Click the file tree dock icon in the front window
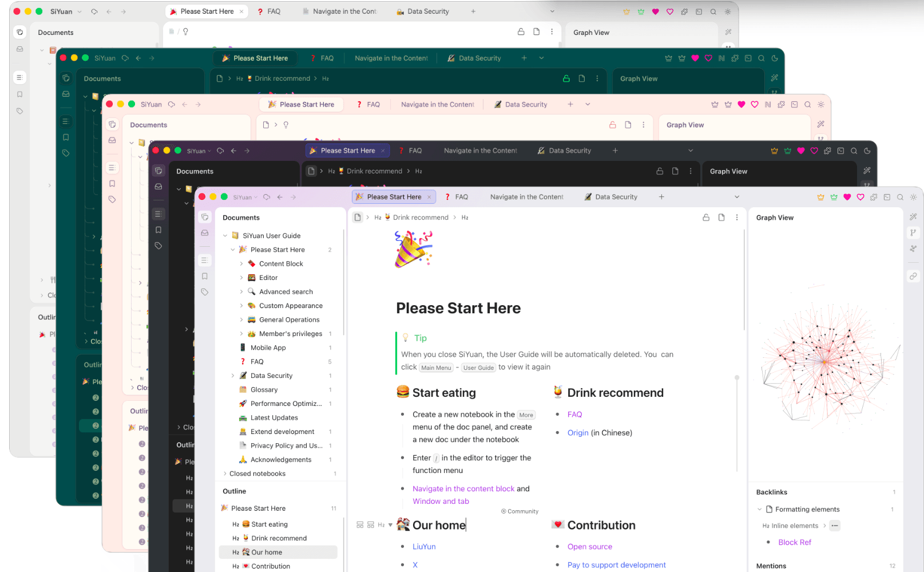The height and width of the screenshot is (572, 924). (x=205, y=217)
